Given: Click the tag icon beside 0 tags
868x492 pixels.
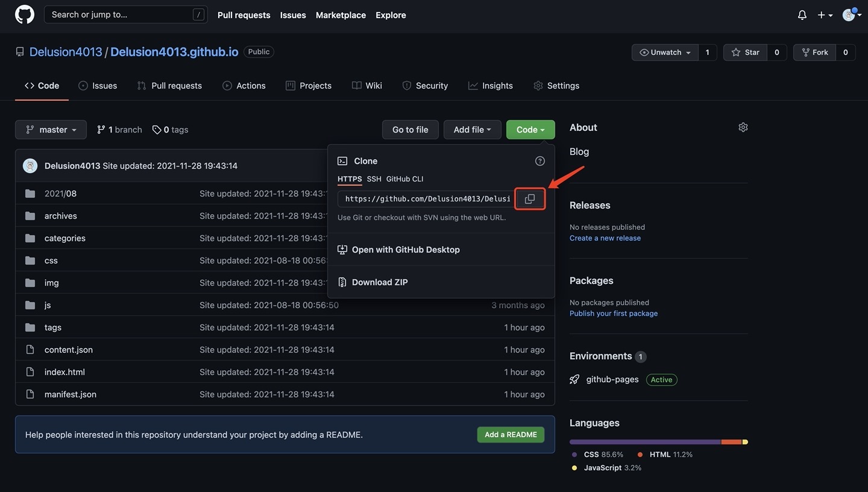Looking at the screenshot, I should (157, 130).
